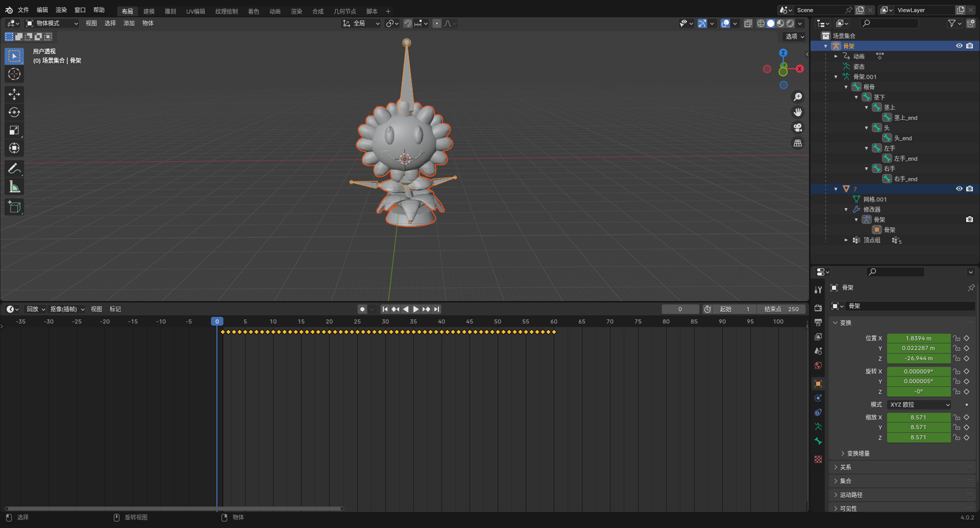Image resolution: width=980 pixels, height=528 pixels.
Task: Activate the Annotate pencil tool
Action: (x=14, y=169)
